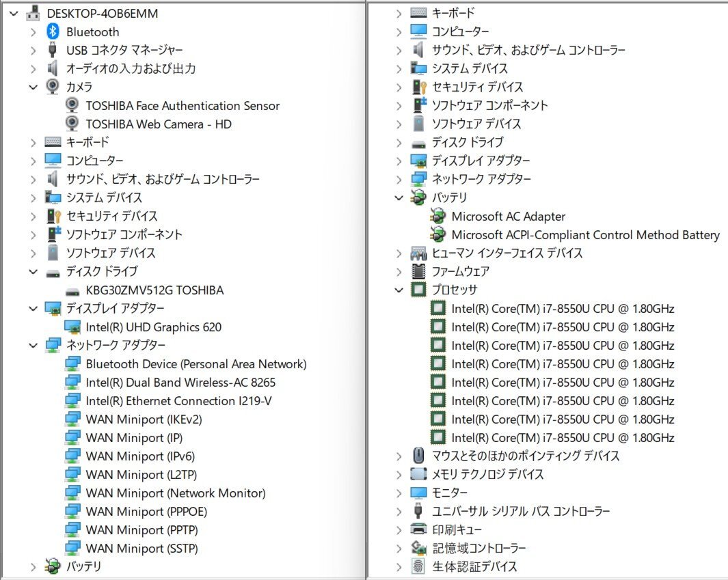Collapse the カメラ category
The image size is (728, 580).
coord(33,87)
